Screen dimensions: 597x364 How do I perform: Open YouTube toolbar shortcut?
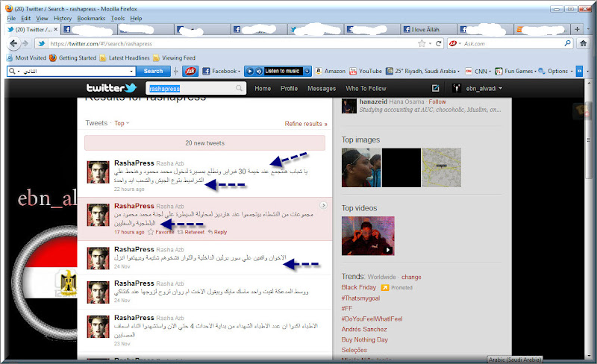366,71
